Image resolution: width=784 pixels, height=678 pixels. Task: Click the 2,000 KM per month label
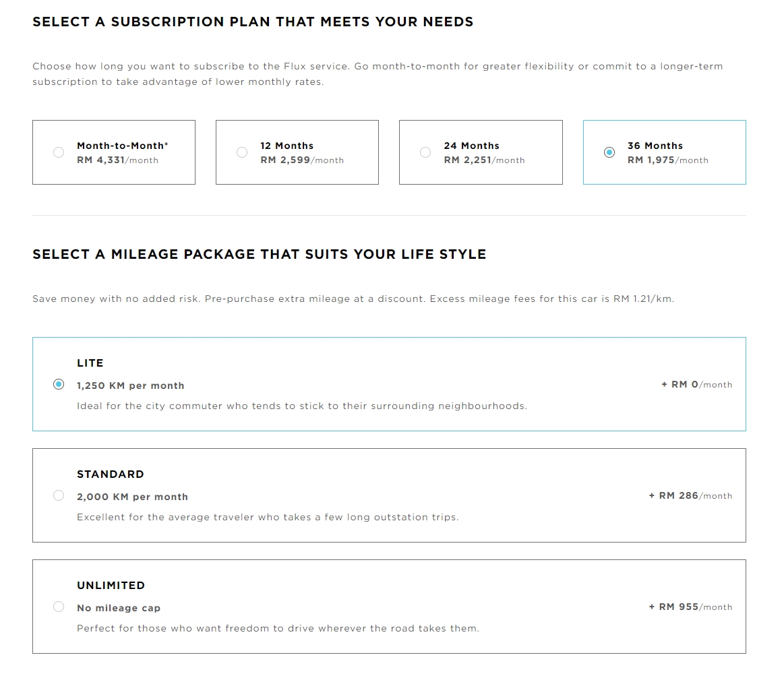(x=132, y=497)
